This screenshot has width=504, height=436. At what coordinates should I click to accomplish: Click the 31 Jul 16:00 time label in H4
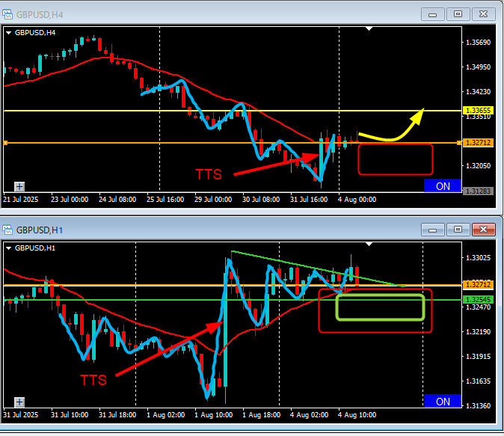click(x=309, y=200)
